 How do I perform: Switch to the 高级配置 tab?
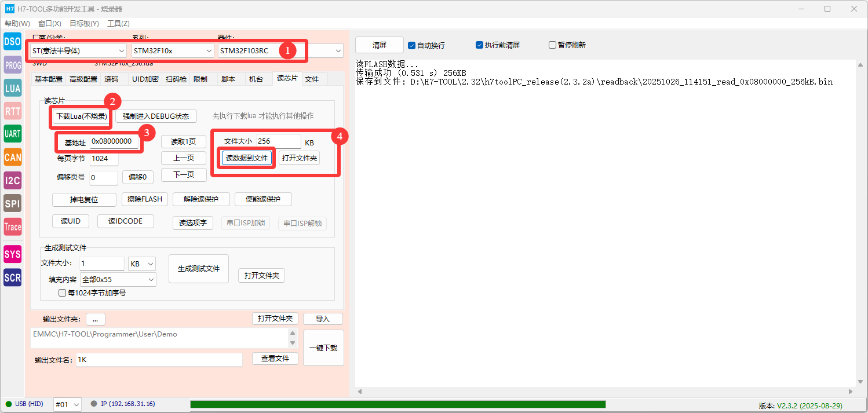[x=83, y=79]
